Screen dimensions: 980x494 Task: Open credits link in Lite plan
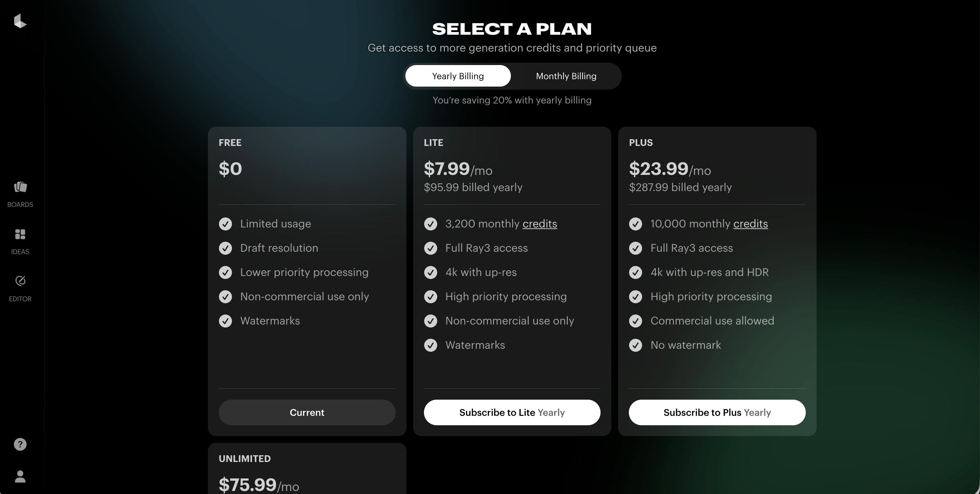coord(540,224)
